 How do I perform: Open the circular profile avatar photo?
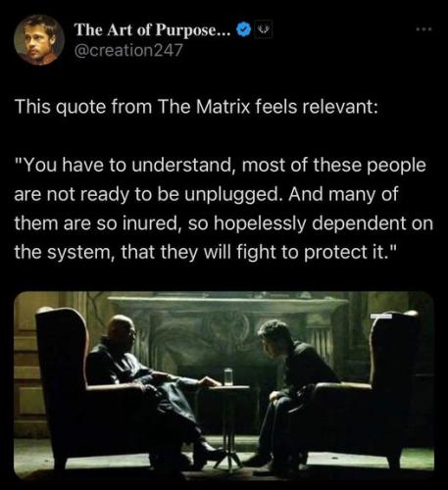click(39, 40)
